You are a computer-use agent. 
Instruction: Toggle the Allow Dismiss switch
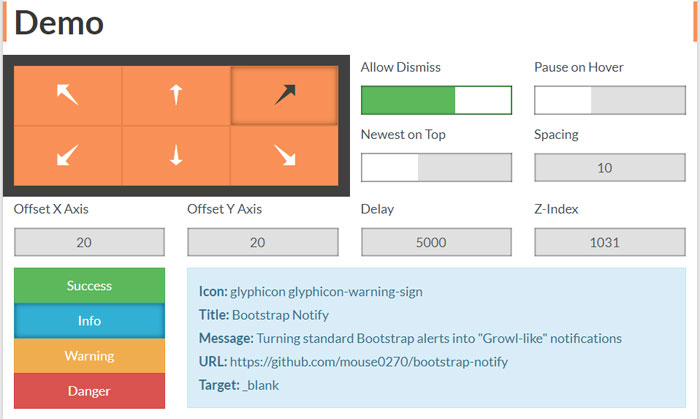(x=436, y=100)
